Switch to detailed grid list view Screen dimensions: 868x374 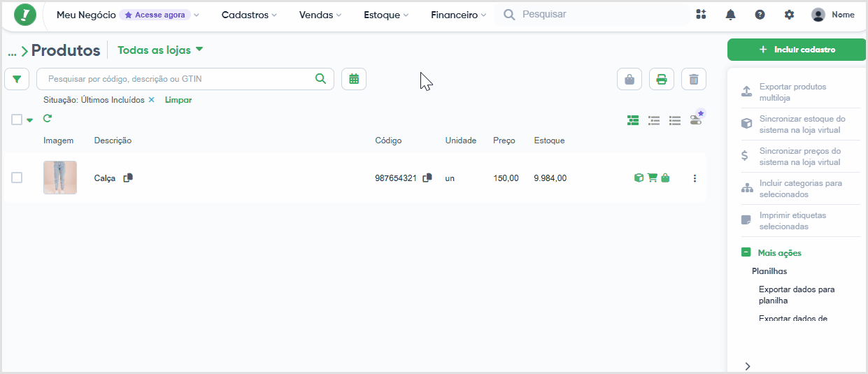pos(633,120)
